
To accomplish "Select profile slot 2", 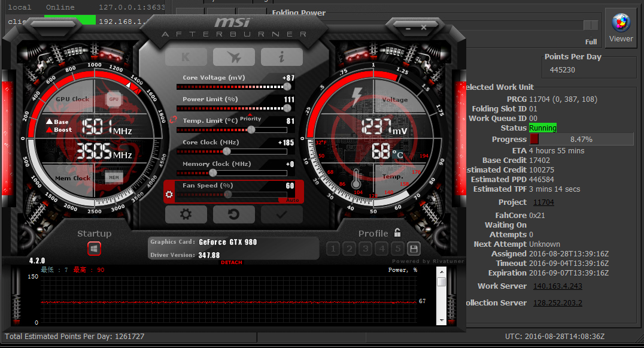I will tap(350, 249).
